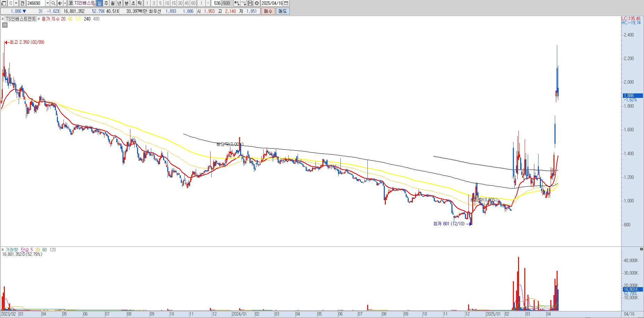644x318 pixels.
Task: Close the volume panel with small X icon
Action: tap(641, 249)
